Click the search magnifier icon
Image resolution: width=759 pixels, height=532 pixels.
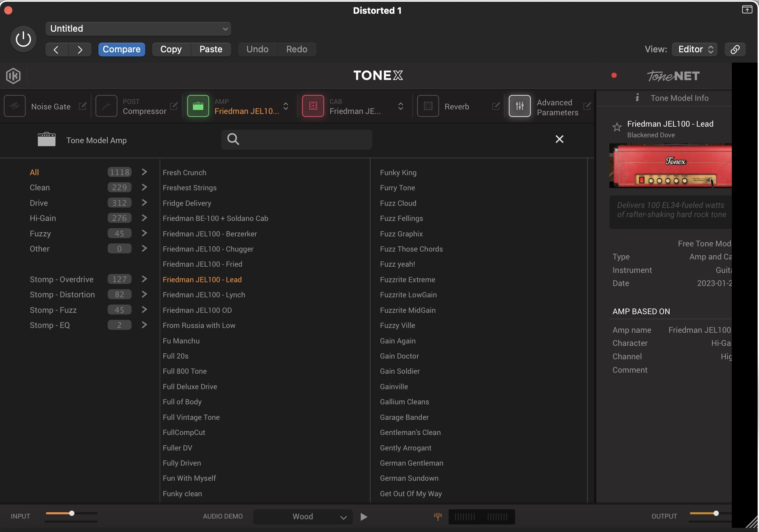pos(233,139)
